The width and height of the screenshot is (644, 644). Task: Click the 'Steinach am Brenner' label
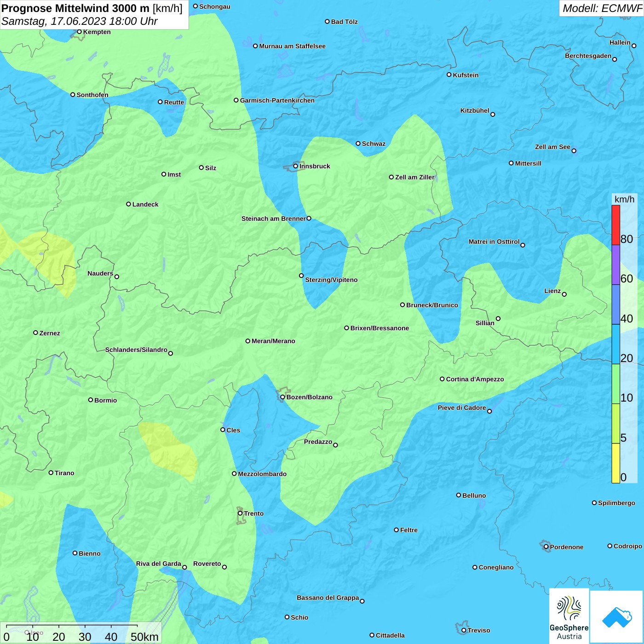[274, 218]
